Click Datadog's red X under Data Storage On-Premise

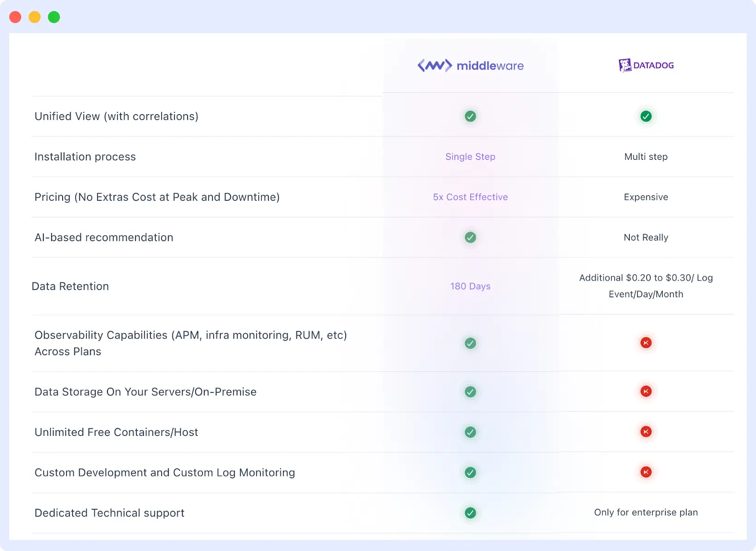click(x=646, y=392)
